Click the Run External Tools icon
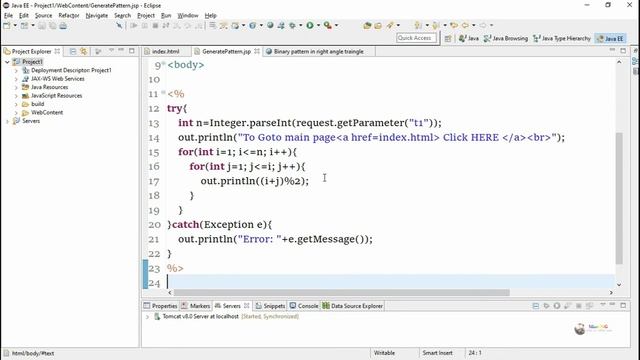This screenshot has width=640, height=360. tap(327, 25)
